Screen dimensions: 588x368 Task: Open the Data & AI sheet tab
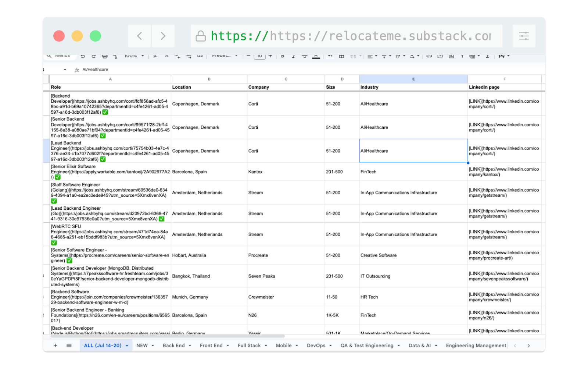point(420,346)
